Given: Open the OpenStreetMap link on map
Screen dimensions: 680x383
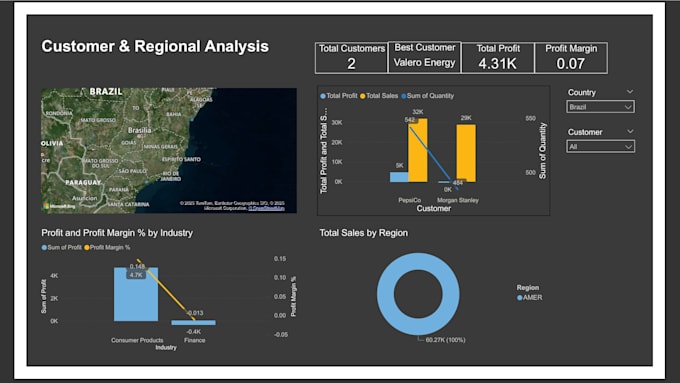Looking at the screenshot, I should (x=266, y=208).
